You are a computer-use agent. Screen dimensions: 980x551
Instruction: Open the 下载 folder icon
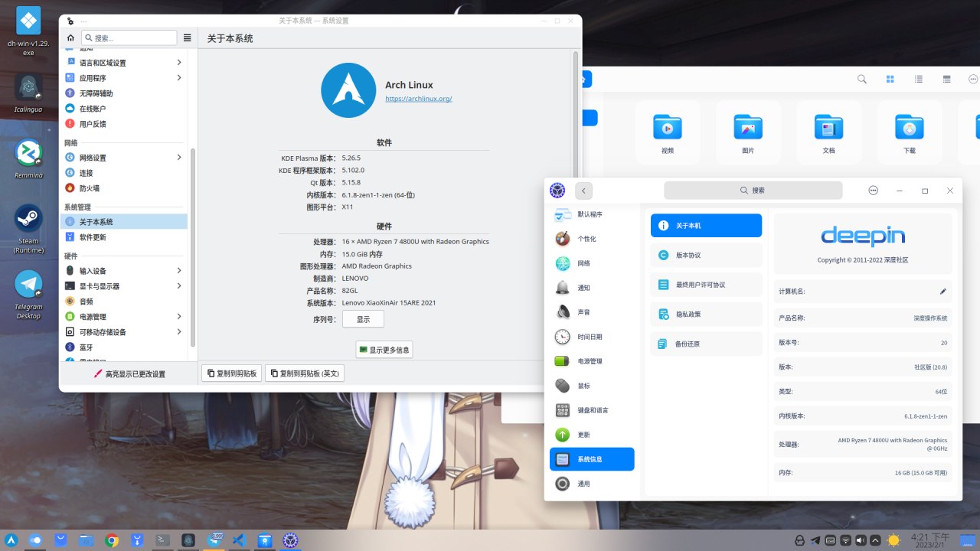click(x=909, y=127)
